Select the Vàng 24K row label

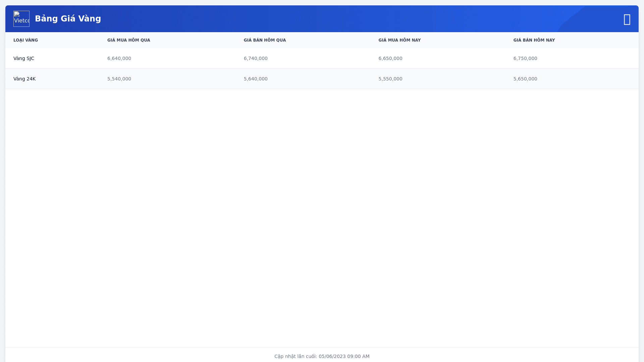pos(24,79)
